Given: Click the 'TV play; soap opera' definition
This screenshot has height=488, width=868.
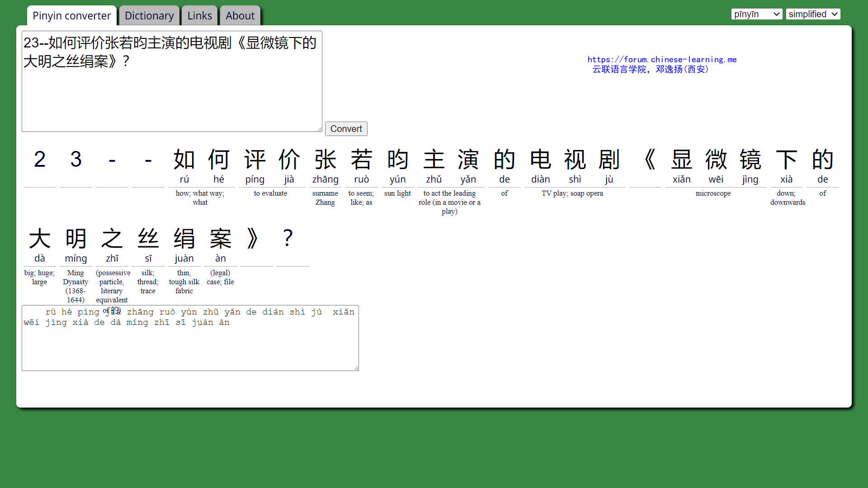Looking at the screenshot, I should [572, 193].
